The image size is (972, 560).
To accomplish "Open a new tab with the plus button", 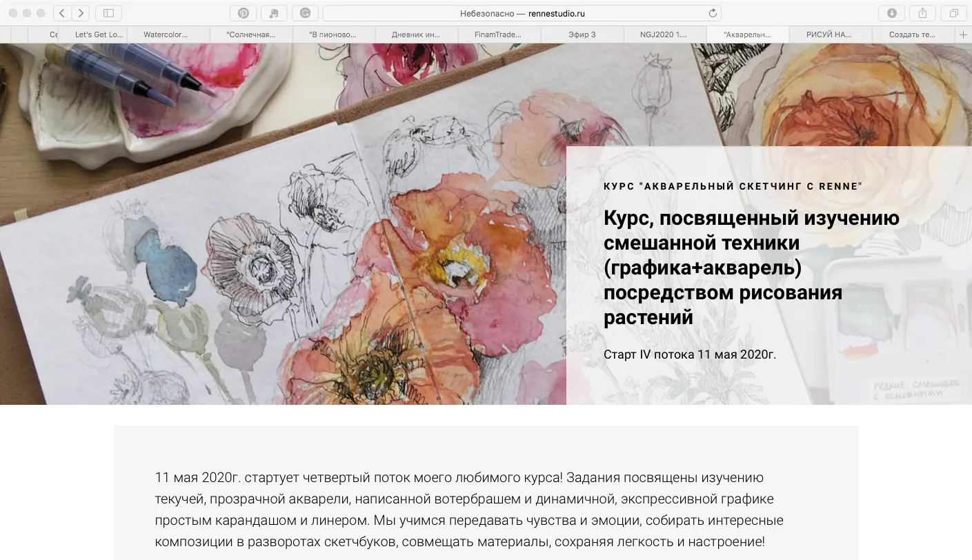I will 963,34.
